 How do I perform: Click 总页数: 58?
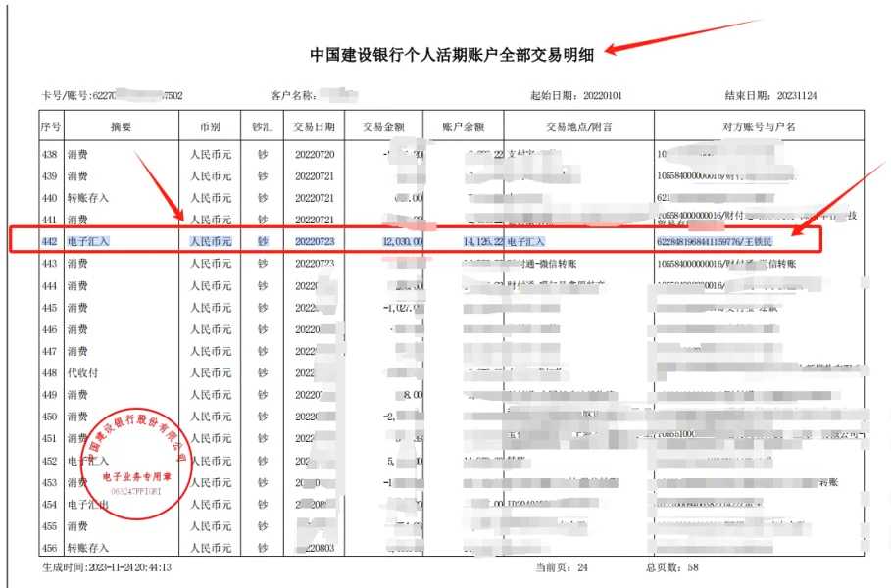[x=671, y=567]
